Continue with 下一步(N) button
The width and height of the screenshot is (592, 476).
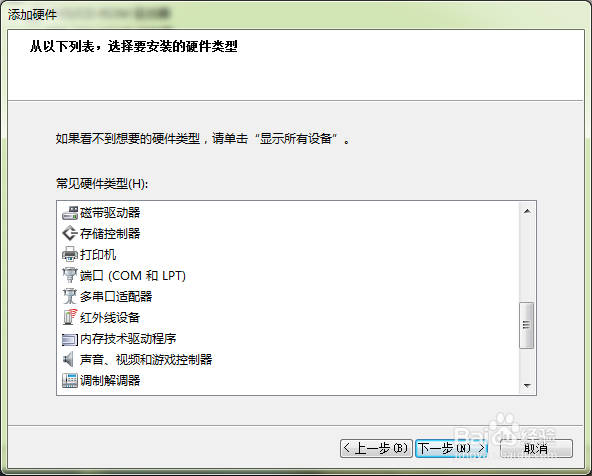tap(452, 448)
